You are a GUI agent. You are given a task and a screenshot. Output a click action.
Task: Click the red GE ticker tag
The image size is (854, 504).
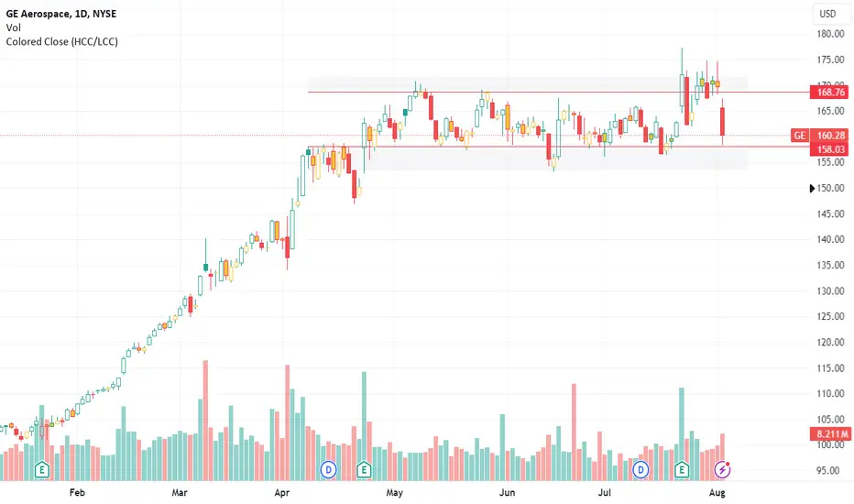tap(799, 135)
